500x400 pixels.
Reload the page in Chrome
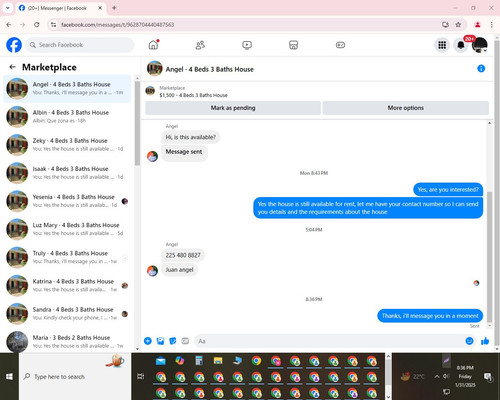37,25
